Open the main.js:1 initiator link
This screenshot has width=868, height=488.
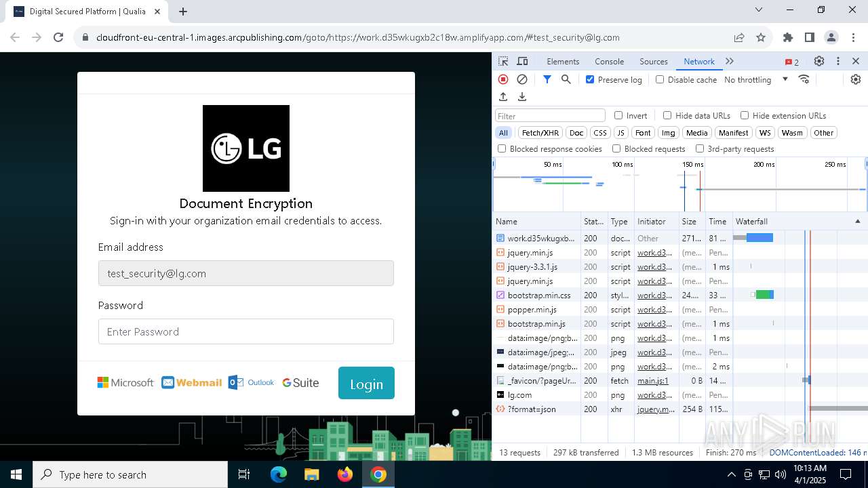coord(653,381)
